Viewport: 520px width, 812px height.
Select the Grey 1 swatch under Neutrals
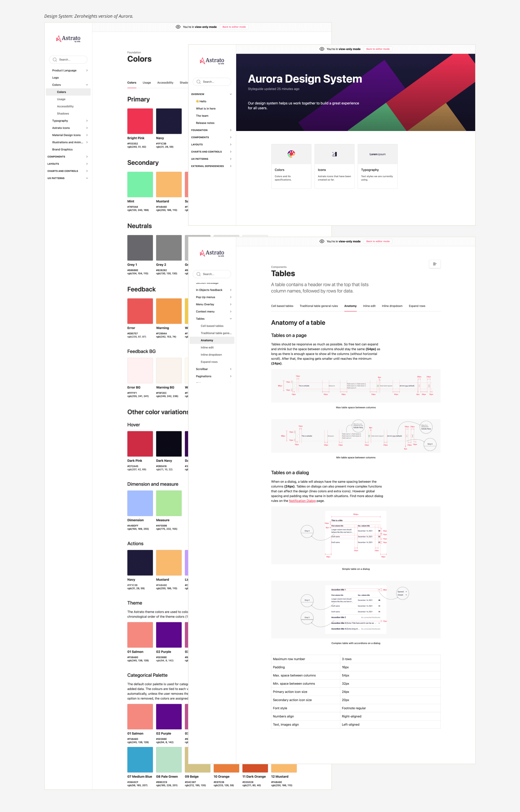pyautogui.click(x=140, y=248)
